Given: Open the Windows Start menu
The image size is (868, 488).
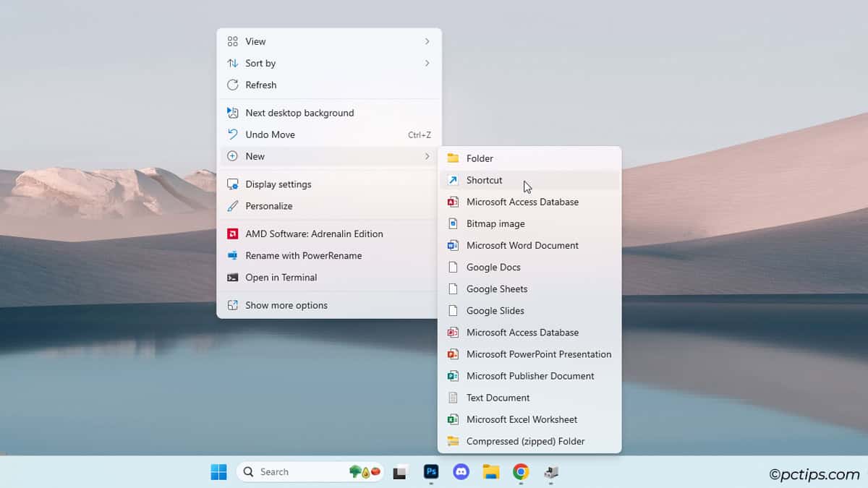Looking at the screenshot, I should coord(218,472).
